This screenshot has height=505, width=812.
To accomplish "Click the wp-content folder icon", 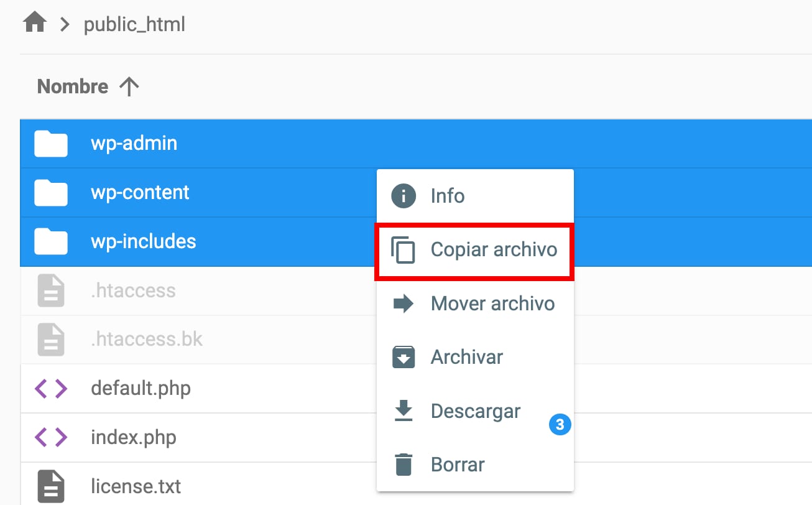I will tap(51, 193).
